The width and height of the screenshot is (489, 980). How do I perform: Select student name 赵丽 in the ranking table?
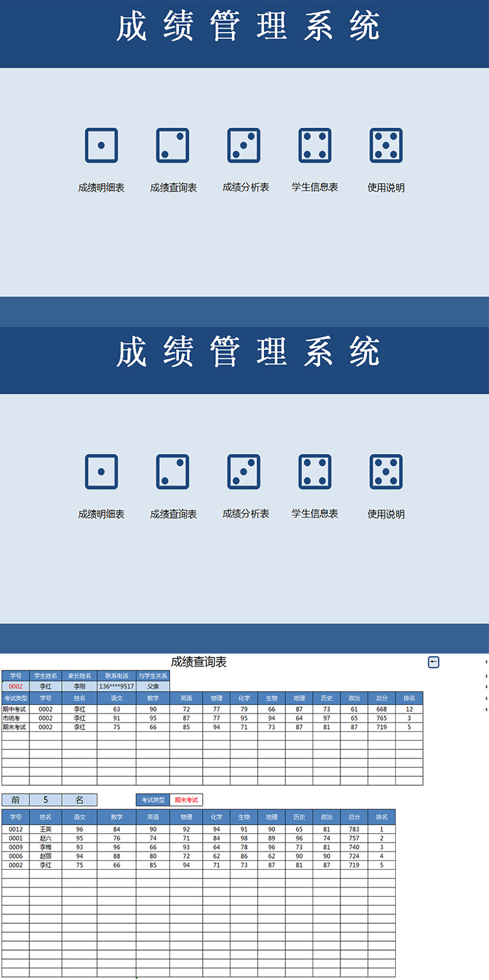coord(46,856)
